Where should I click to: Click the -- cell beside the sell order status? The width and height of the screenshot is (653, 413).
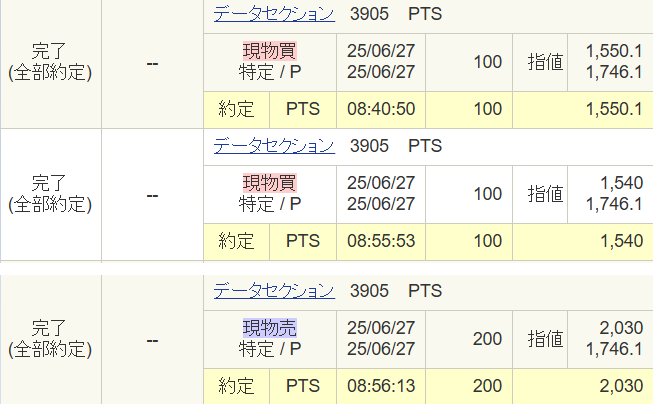152,341
